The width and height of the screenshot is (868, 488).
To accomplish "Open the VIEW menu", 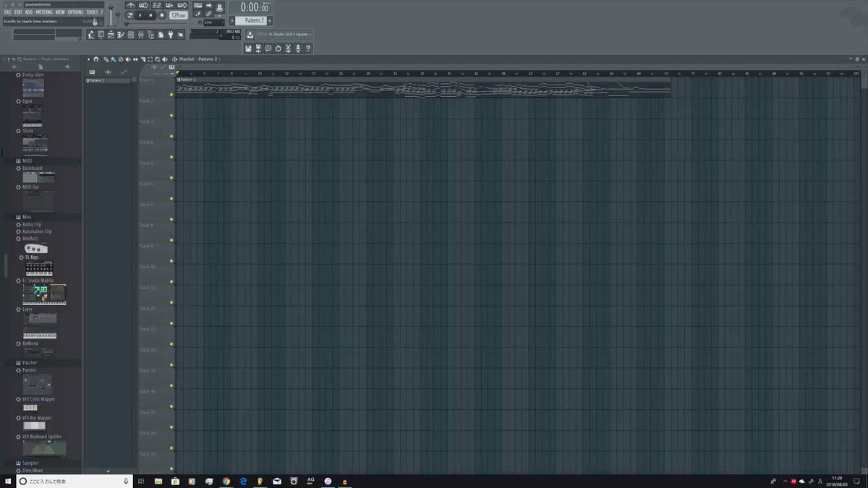I will pos(60,12).
